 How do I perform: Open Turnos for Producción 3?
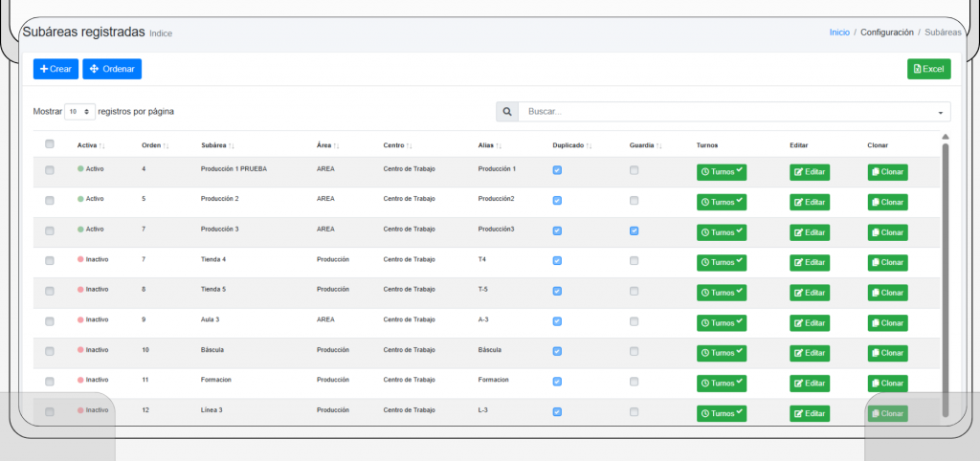(x=722, y=232)
